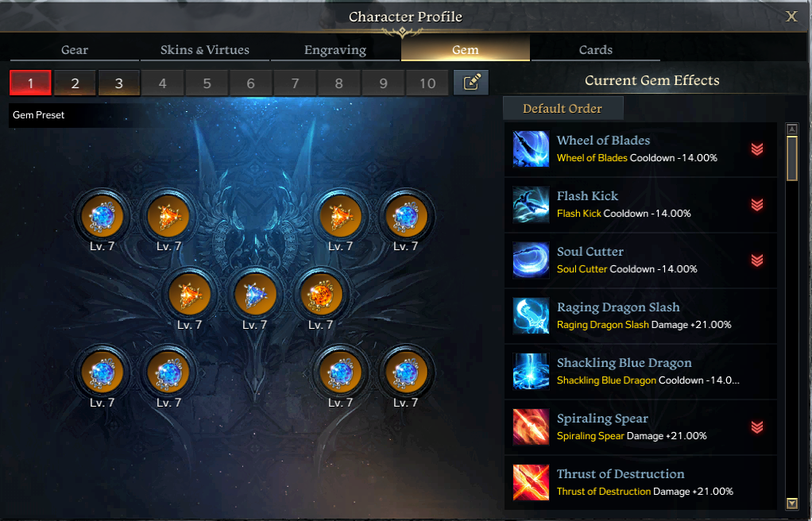This screenshot has height=521, width=812.
Task: Click the edit gem preset pencil icon
Action: tap(470, 83)
